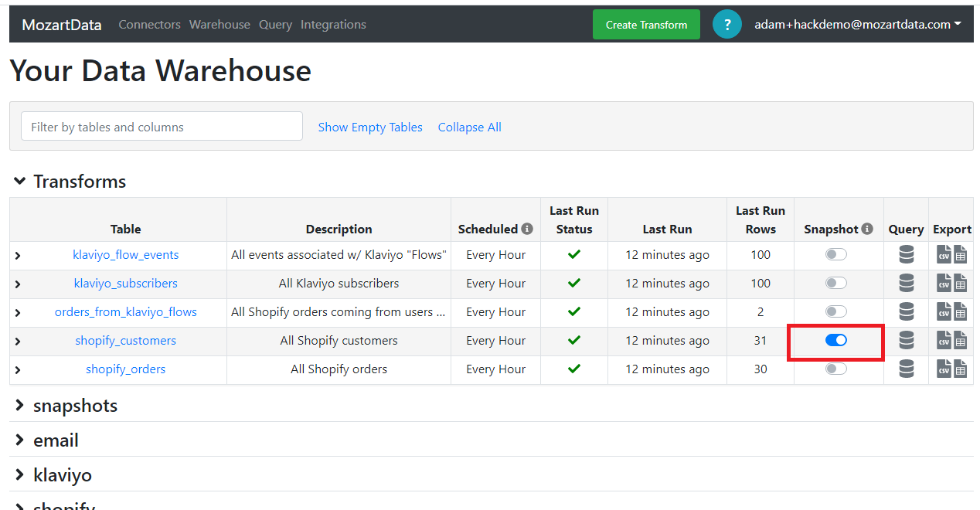The height and width of the screenshot is (510, 980).
Task: Open the klaviyo_subscribers table link
Action: [126, 284]
